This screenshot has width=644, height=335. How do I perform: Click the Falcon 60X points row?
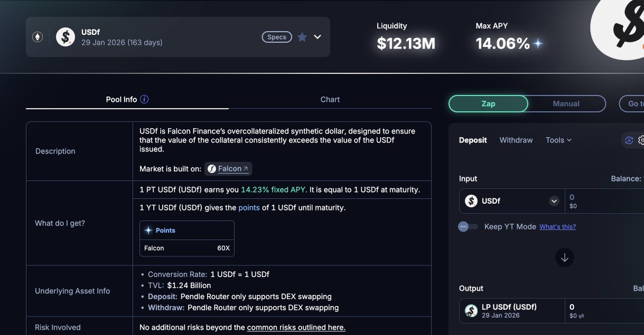[x=187, y=248]
